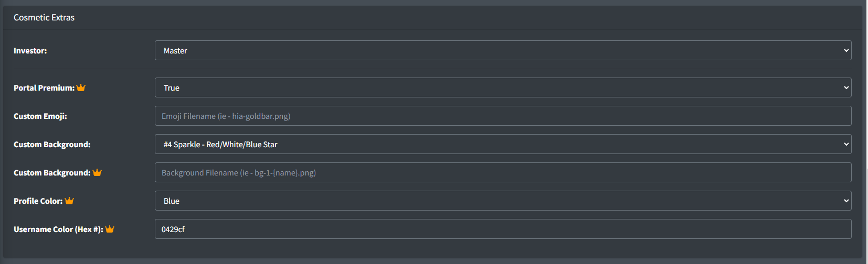
Task: Open Profile Color dropdown showing Blue
Action: pos(503,201)
